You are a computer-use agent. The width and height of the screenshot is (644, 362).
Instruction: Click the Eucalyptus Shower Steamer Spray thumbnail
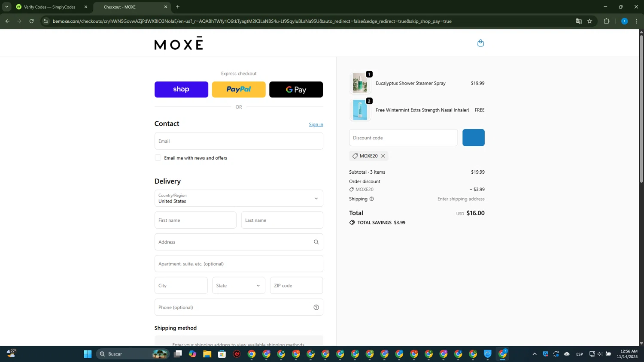tap(360, 83)
